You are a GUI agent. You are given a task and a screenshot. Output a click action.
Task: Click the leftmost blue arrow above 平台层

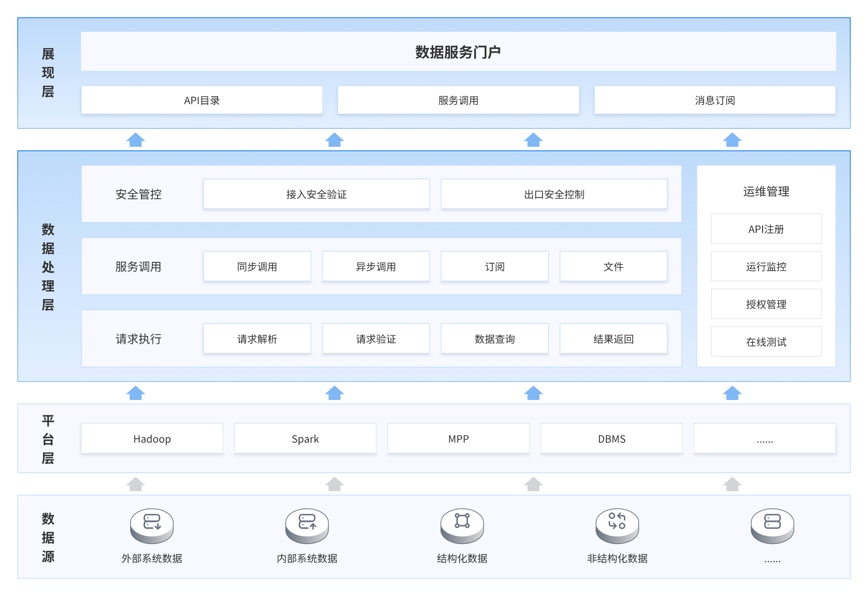[135, 393]
